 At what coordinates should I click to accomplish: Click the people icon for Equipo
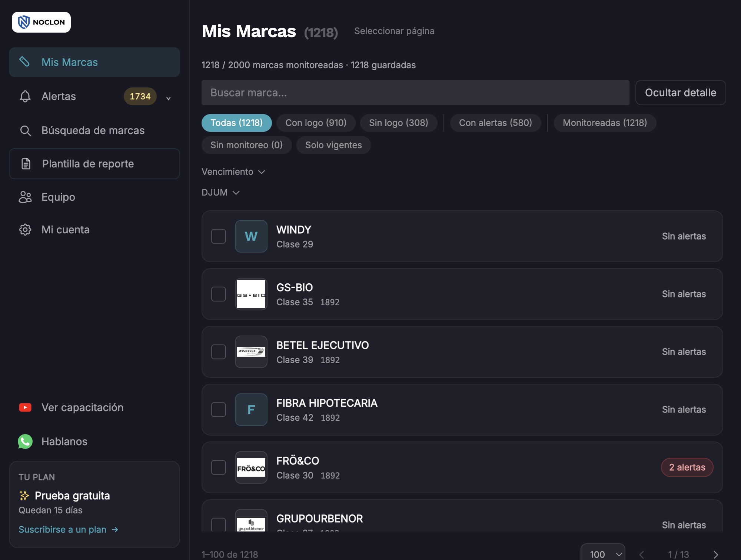point(25,197)
